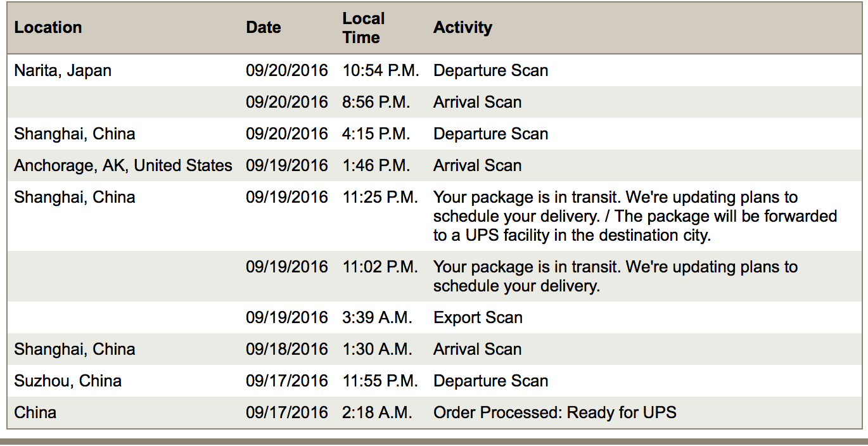Select the 4:15 P.M. local time
This screenshot has width=868, height=446.
pyautogui.click(x=376, y=134)
